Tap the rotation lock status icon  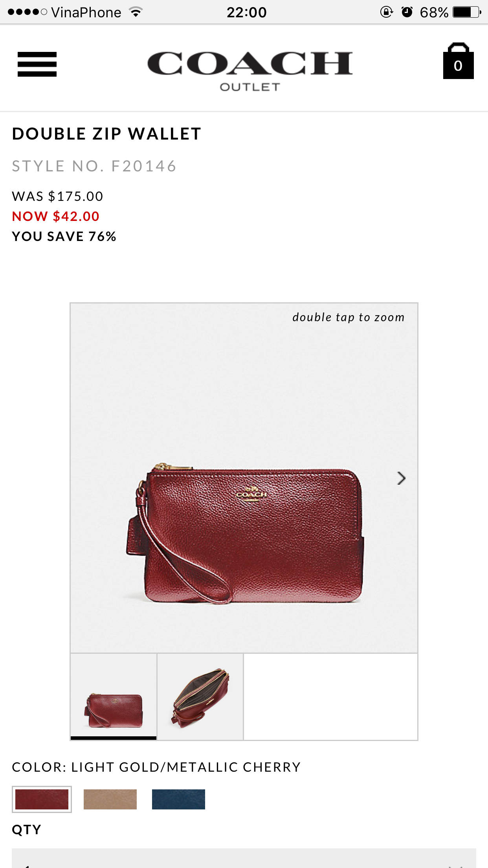387,12
